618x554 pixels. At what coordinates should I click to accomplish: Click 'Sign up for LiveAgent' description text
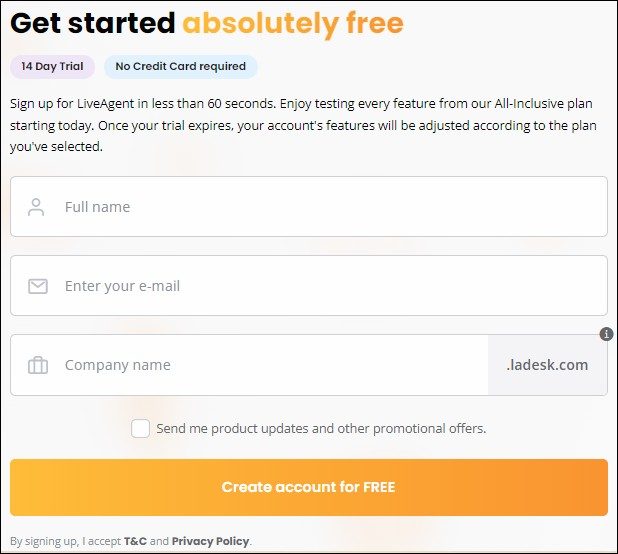(72, 104)
